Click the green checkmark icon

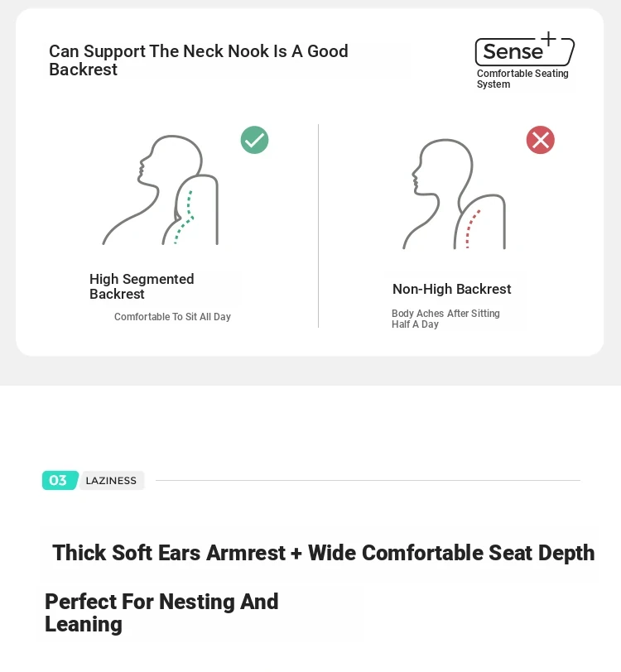(x=254, y=140)
